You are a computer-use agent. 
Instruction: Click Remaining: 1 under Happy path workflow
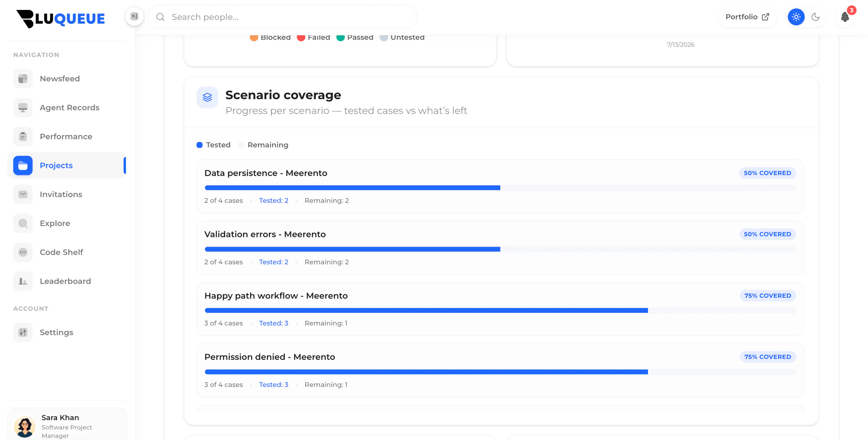326,323
